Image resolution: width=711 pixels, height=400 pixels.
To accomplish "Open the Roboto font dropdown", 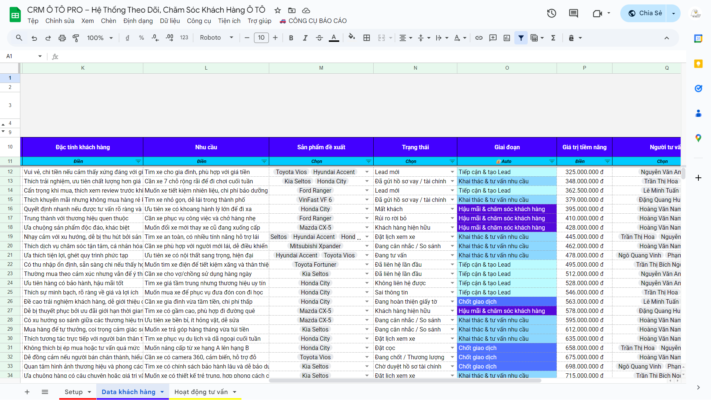I will coord(215,38).
